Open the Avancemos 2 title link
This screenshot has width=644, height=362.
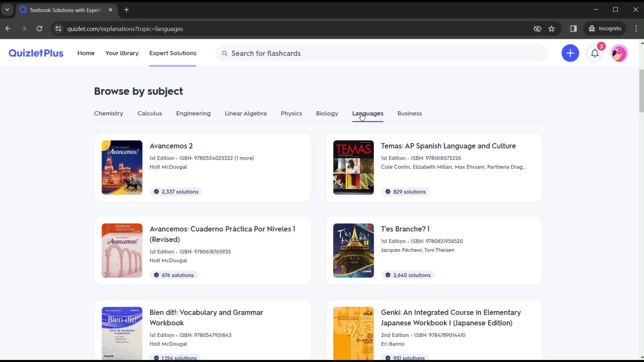coord(171,146)
